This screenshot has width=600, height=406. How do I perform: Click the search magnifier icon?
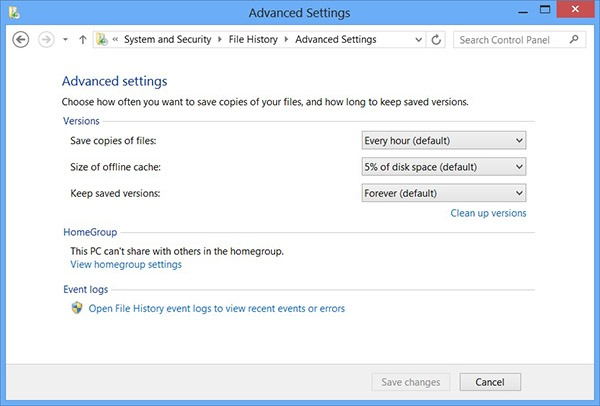coord(574,40)
